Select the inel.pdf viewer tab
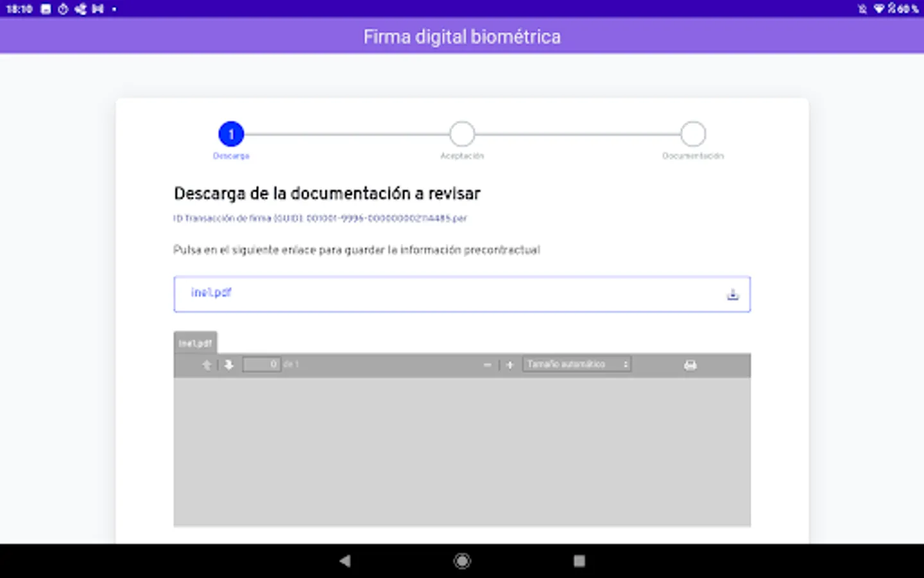924x578 pixels. pyautogui.click(x=195, y=343)
